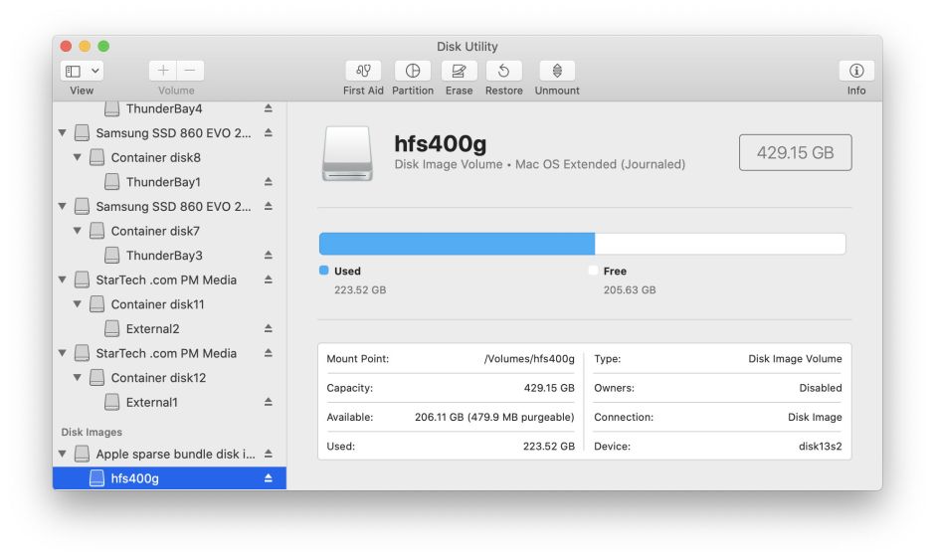Open the Partition tool

tap(412, 72)
